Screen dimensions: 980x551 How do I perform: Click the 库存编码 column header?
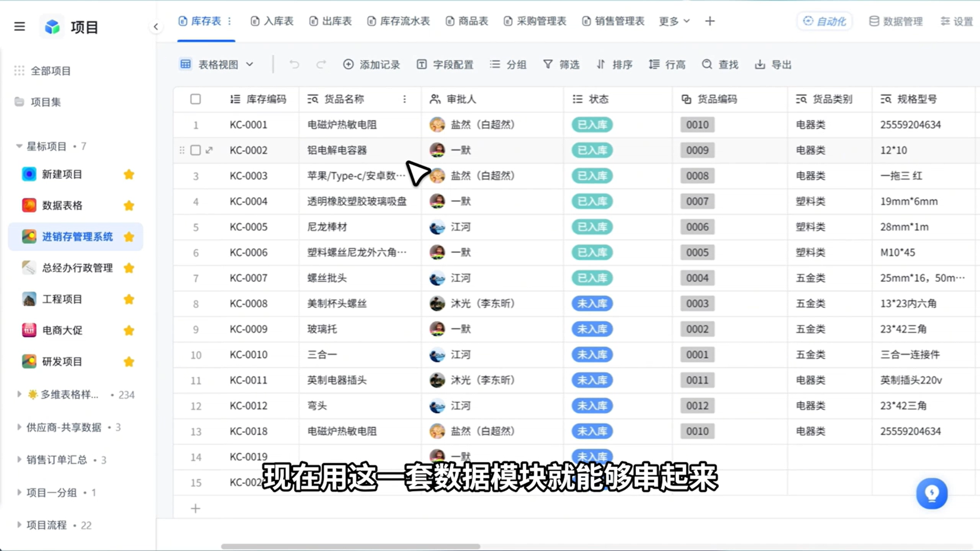coord(258,99)
